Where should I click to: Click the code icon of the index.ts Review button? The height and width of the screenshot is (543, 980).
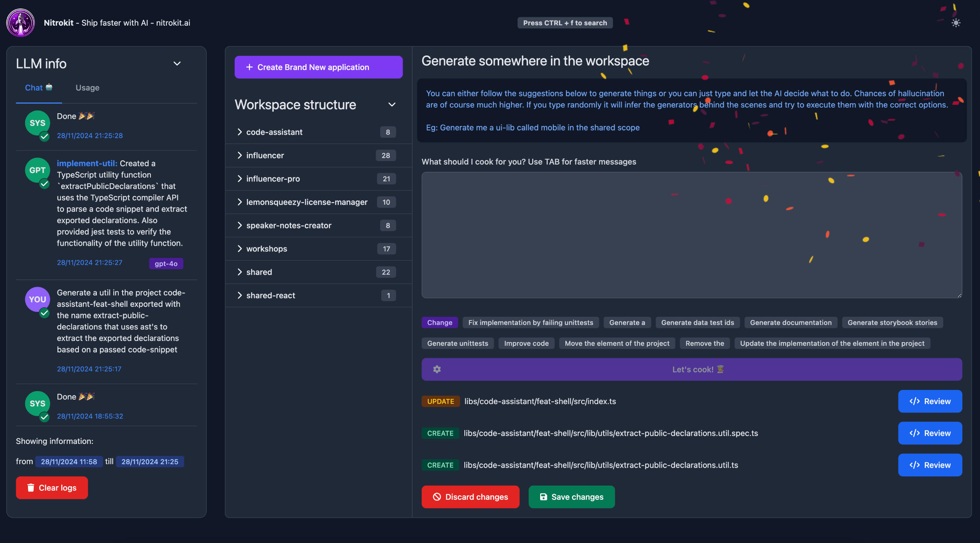pyautogui.click(x=915, y=401)
